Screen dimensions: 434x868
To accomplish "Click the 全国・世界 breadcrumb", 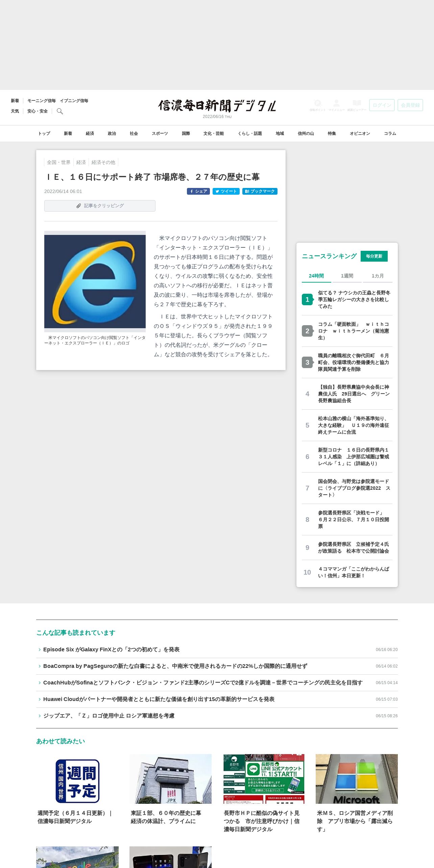I will (59, 162).
